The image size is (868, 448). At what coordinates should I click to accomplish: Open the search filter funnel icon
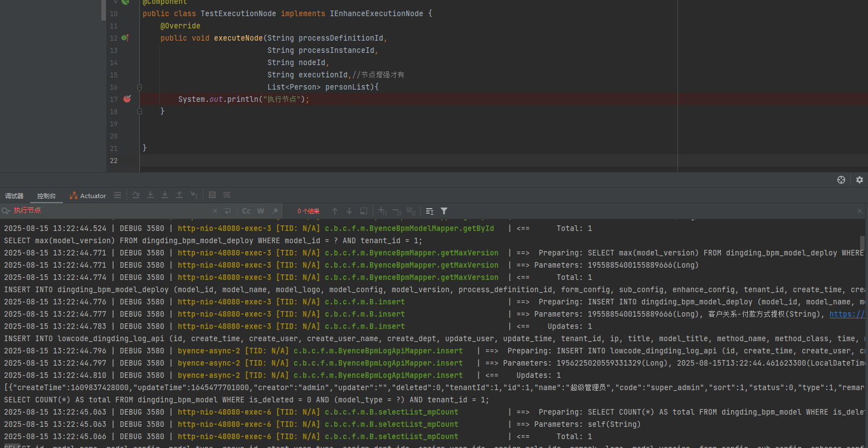click(444, 211)
